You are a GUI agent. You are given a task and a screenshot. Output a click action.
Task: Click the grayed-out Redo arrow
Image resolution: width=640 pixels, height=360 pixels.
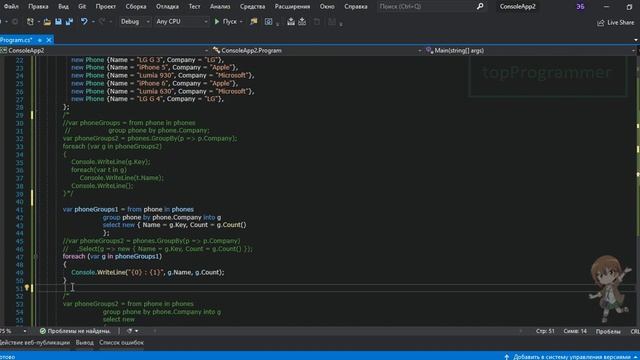point(102,22)
